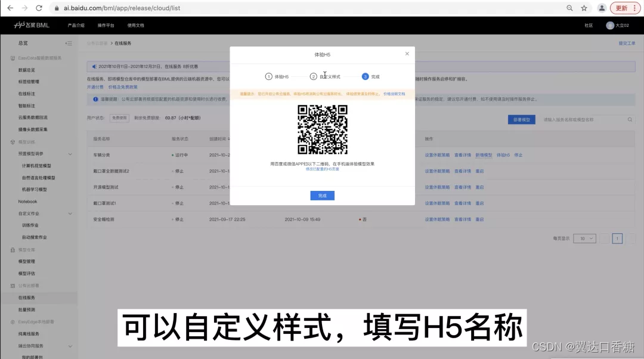Click the 完成 button in dialog
The width and height of the screenshot is (644, 359).
pos(322,195)
